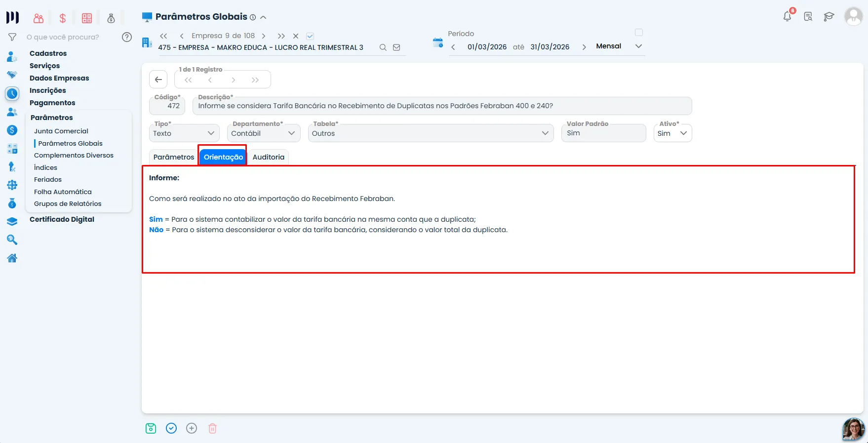Tick the checkbox above period selector
The width and height of the screenshot is (868, 443).
tap(639, 33)
